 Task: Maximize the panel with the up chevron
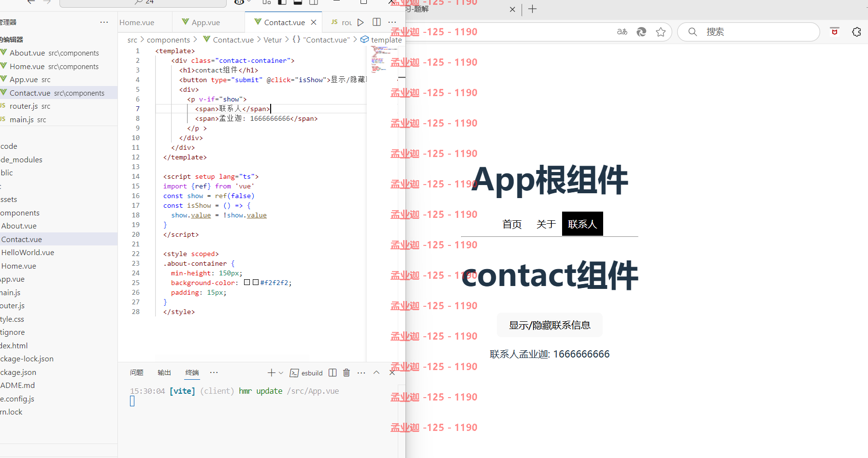[376, 372]
